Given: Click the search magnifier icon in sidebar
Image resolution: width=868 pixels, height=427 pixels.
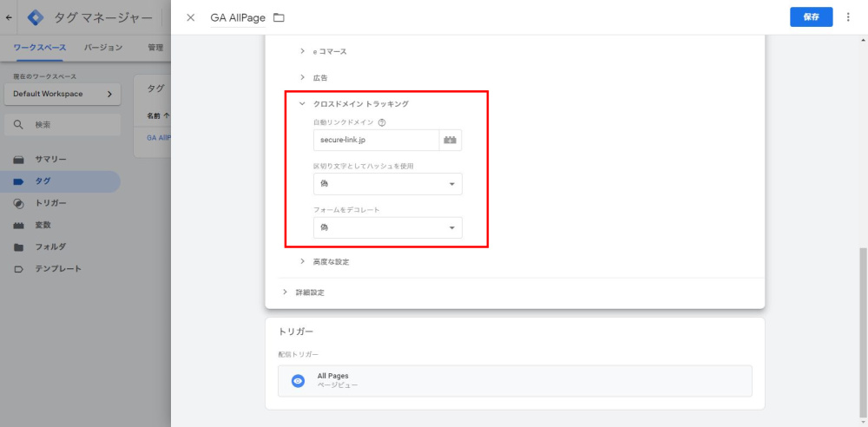Looking at the screenshot, I should [19, 125].
